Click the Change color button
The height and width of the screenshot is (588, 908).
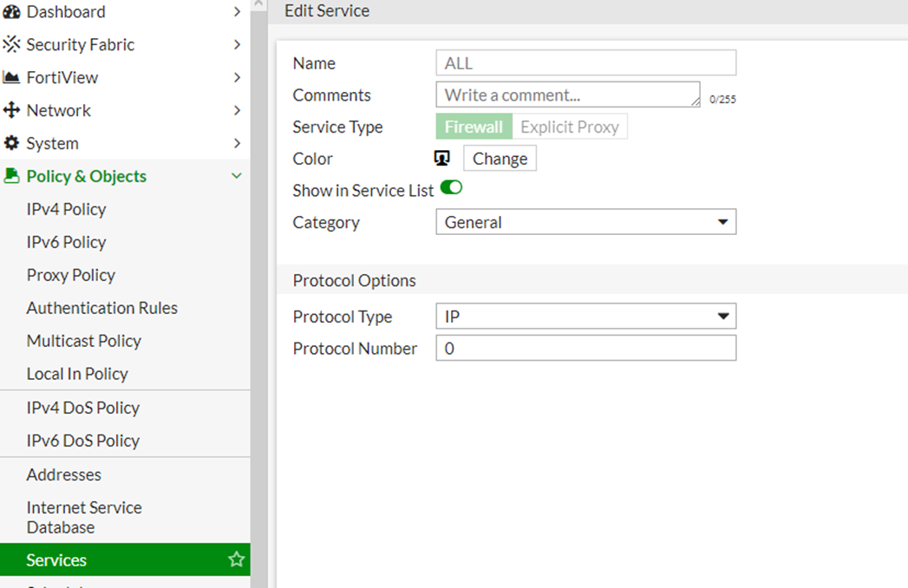[x=500, y=159]
